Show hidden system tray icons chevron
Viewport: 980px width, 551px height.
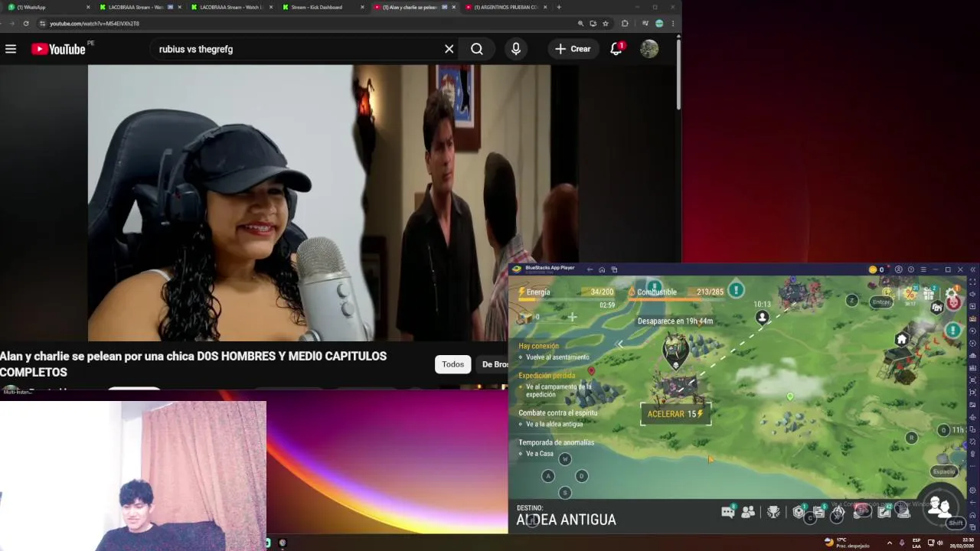(x=890, y=543)
